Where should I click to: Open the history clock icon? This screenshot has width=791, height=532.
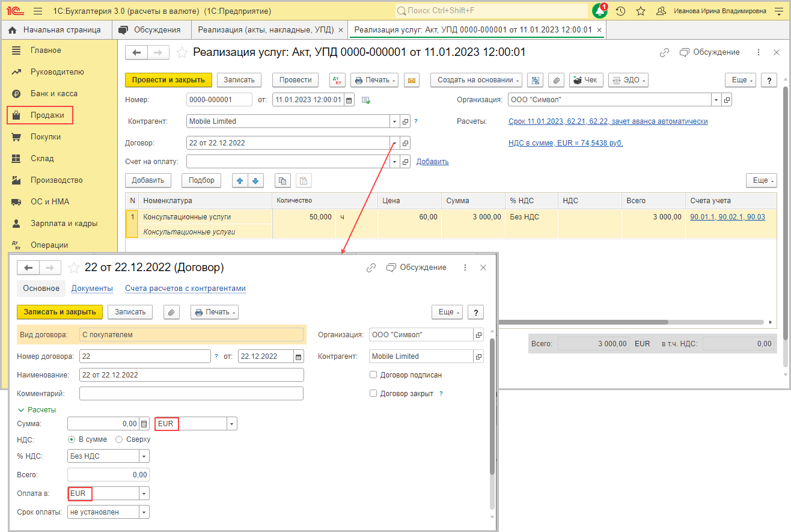[x=620, y=11]
